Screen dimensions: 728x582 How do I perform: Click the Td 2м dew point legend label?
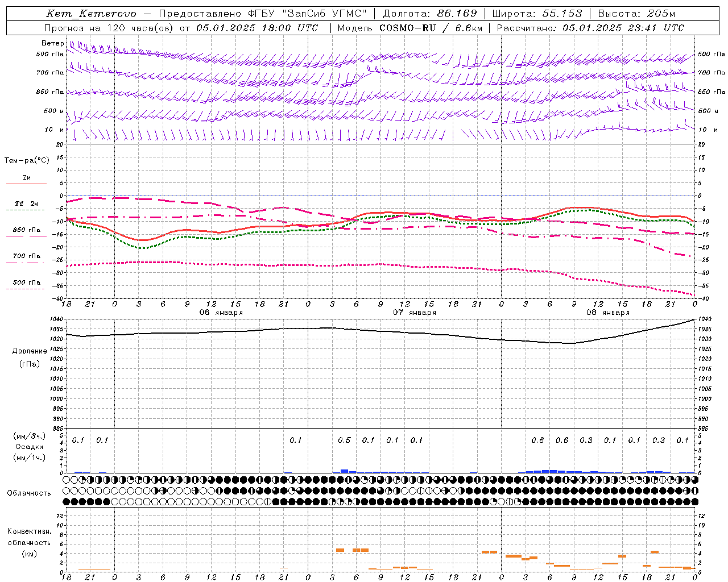(x=26, y=203)
